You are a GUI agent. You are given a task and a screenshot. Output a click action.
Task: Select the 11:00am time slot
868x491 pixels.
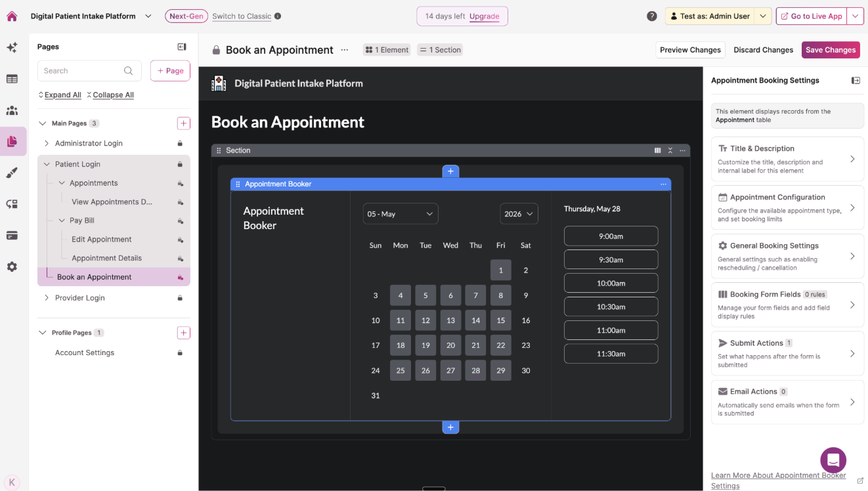pos(611,330)
